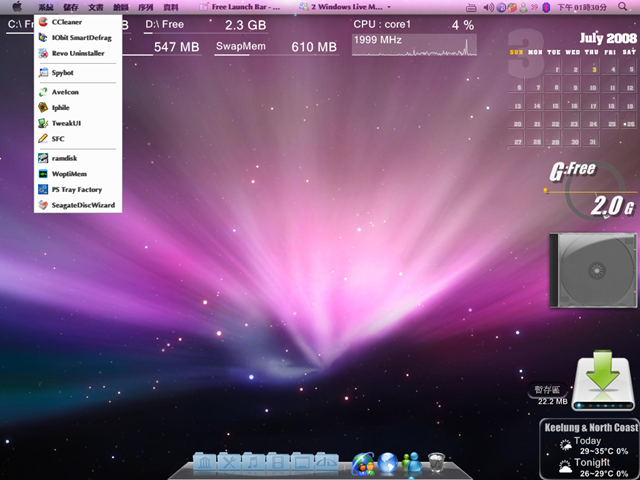The width and height of the screenshot is (640, 480).
Task: Open the 資料 menu in the menu bar
Action: [171, 7]
